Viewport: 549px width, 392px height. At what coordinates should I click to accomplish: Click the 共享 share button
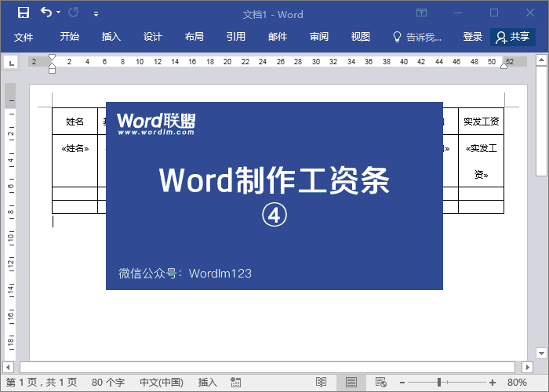point(513,37)
